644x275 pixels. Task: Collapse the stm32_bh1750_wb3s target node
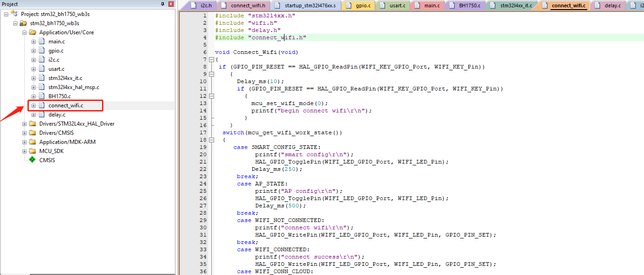point(15,23)
